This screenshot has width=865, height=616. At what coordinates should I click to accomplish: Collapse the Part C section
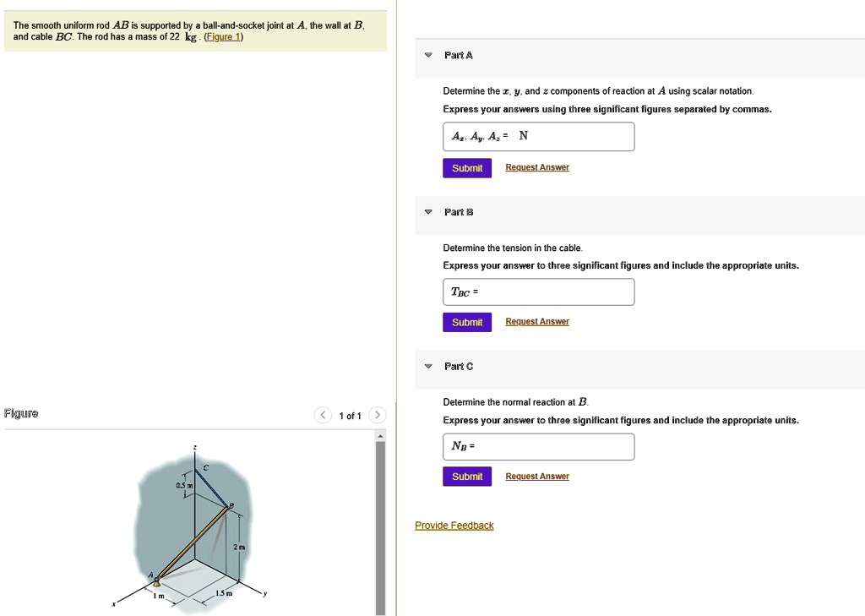click(428, 366)
